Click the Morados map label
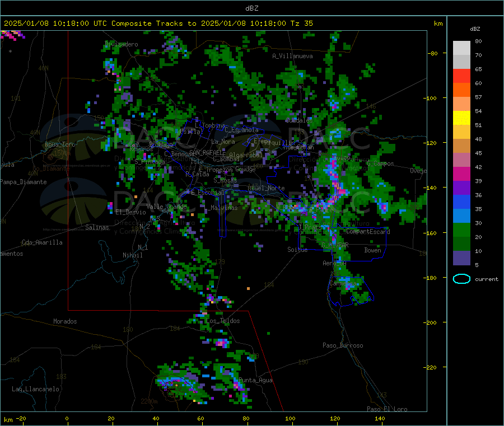 pos(65,321)
